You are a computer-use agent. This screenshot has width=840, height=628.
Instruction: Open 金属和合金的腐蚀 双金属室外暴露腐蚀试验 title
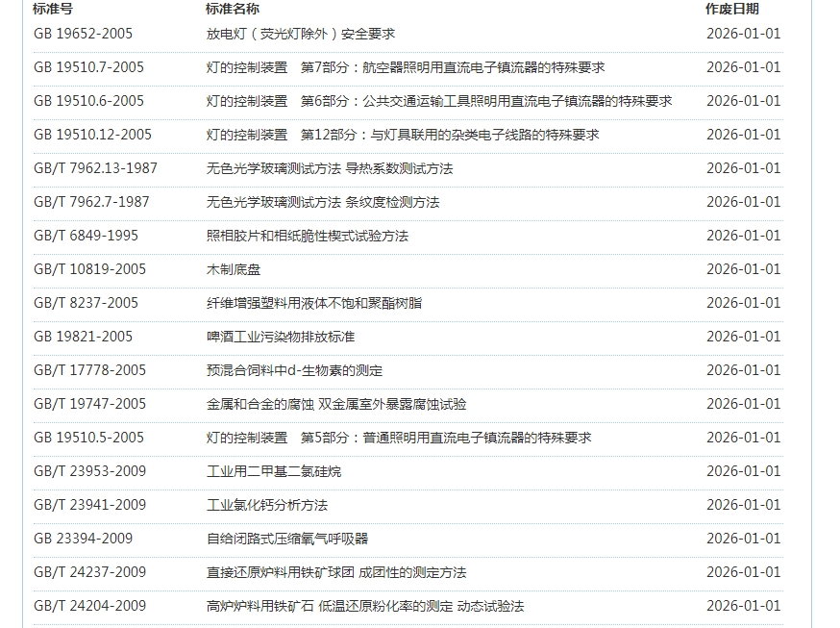pyautogui.click(x=336, y=404)
